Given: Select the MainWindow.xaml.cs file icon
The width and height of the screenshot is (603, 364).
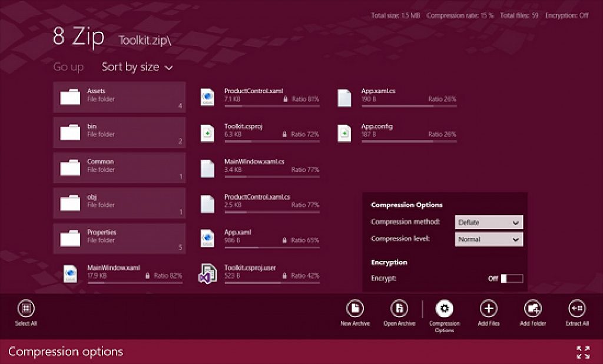Looking at the screenshot, I should click(x=207, y=168).
